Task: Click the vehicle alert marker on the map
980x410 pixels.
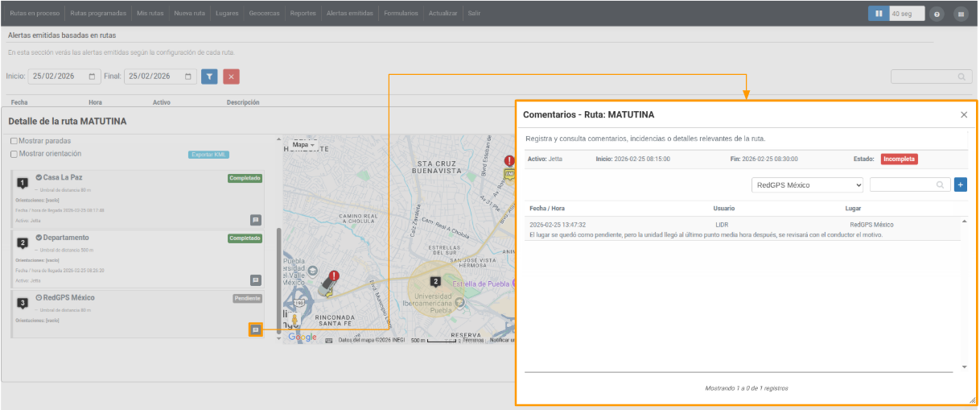Action: tap(329, 284)
